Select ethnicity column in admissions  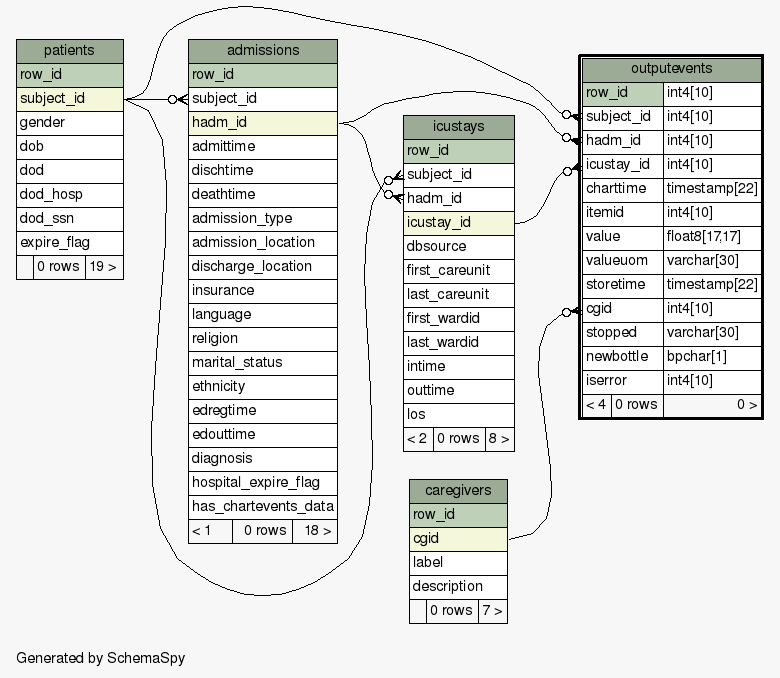point(263,387)
